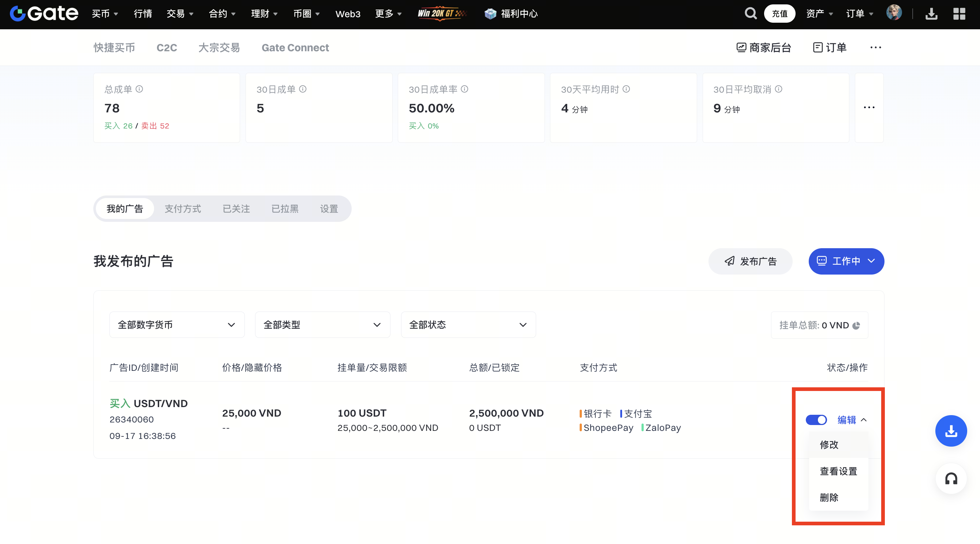
Task: Click the search magnifier icon
Action: (750, 14)
